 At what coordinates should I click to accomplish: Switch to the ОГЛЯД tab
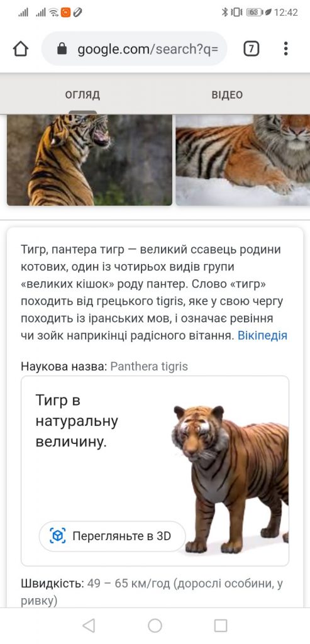82,95
